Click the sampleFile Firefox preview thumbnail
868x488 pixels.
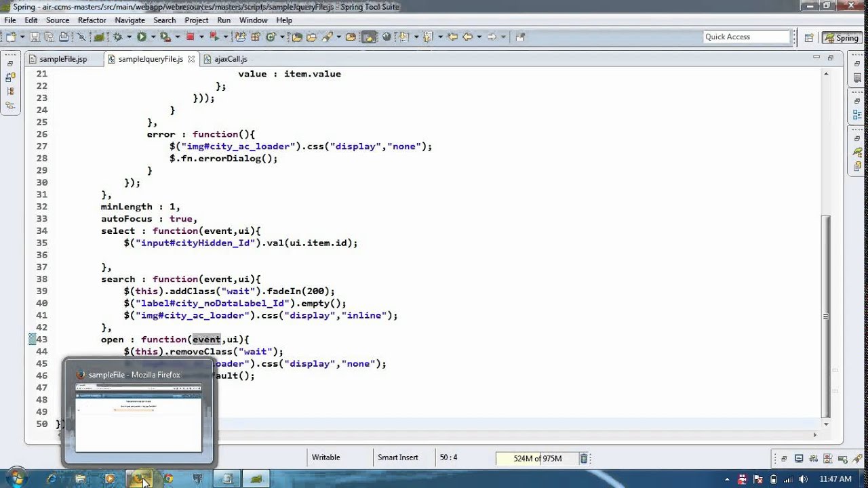point(138,418)
